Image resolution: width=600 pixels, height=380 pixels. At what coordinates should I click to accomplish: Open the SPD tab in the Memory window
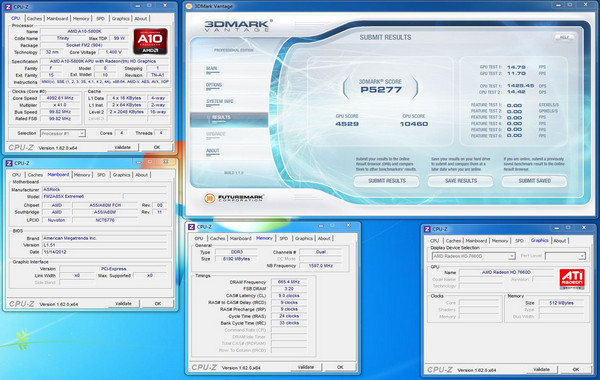pos(284,238)
